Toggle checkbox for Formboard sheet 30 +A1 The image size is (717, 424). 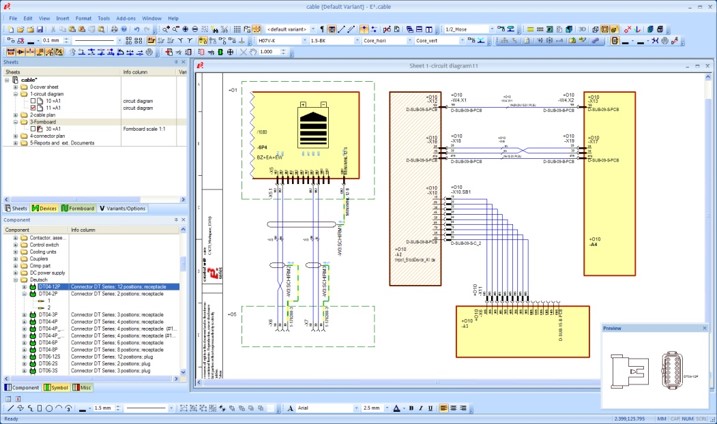tap(34, 129)
